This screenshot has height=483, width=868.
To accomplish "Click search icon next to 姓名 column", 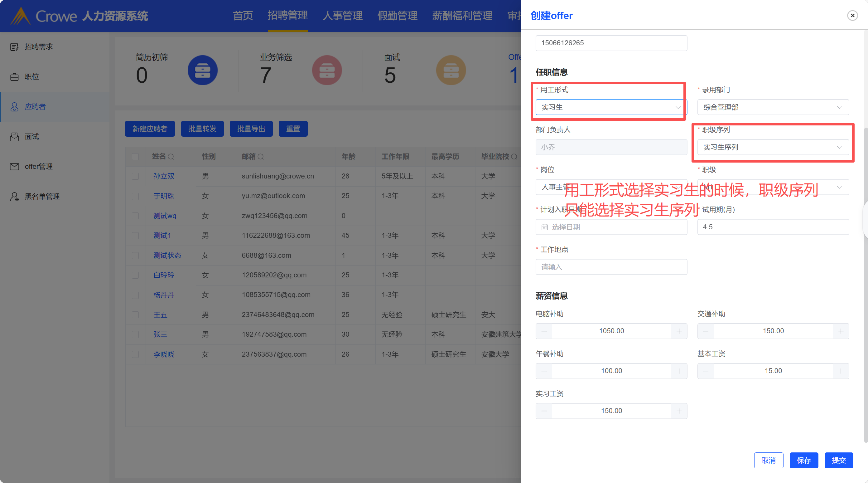I will pos(171,157).
